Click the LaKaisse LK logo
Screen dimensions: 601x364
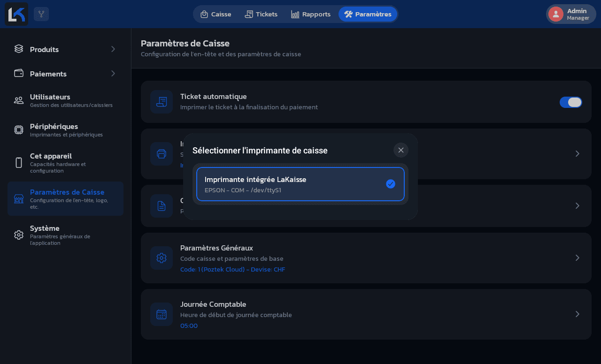click(x=16, y=14)
